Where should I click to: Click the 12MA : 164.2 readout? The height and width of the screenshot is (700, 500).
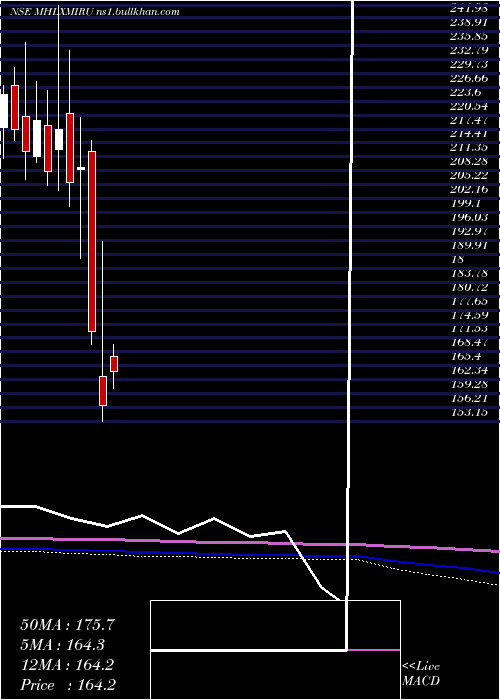pyautogui.click(x=67, y=665)
